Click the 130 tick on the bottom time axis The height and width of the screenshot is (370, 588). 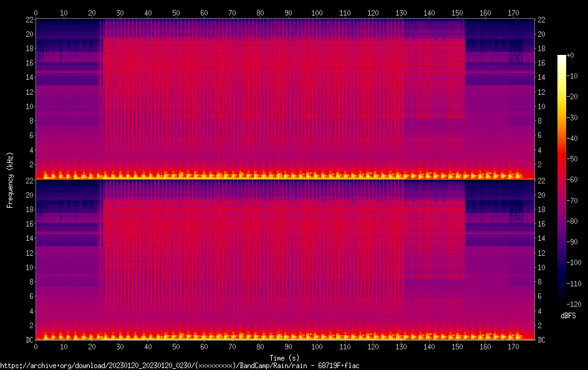[400, 346]
